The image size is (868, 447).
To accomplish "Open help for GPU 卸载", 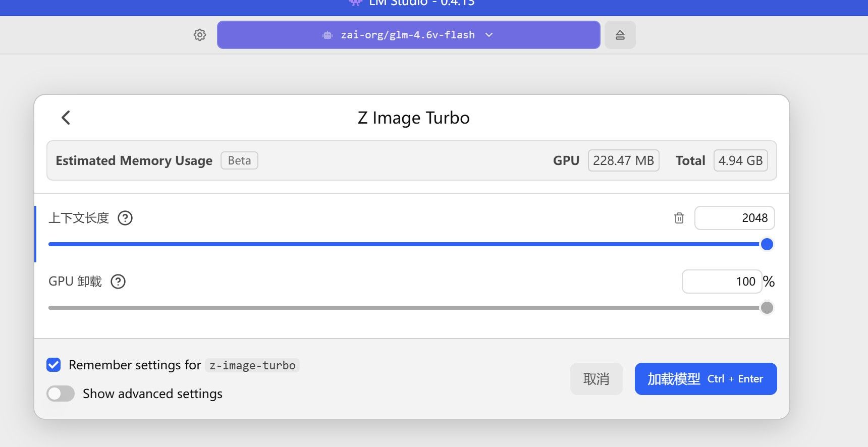I will [x=118, y=282].
